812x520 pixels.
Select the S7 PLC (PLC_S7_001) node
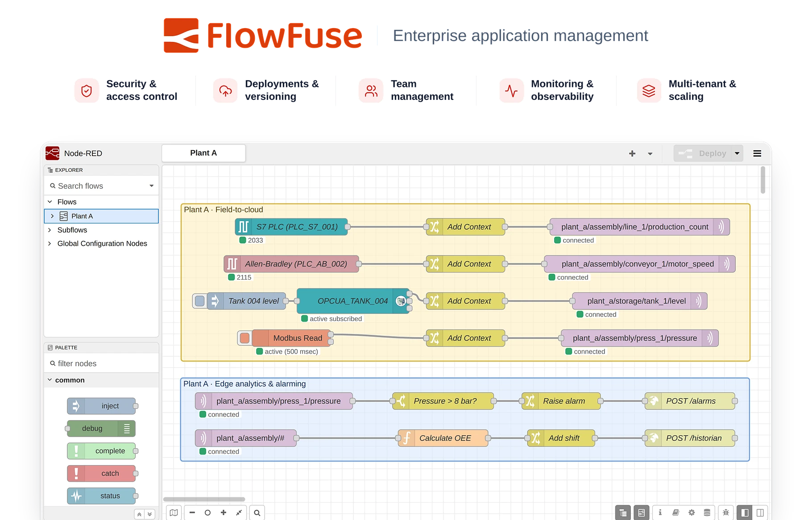coord(291,227)
